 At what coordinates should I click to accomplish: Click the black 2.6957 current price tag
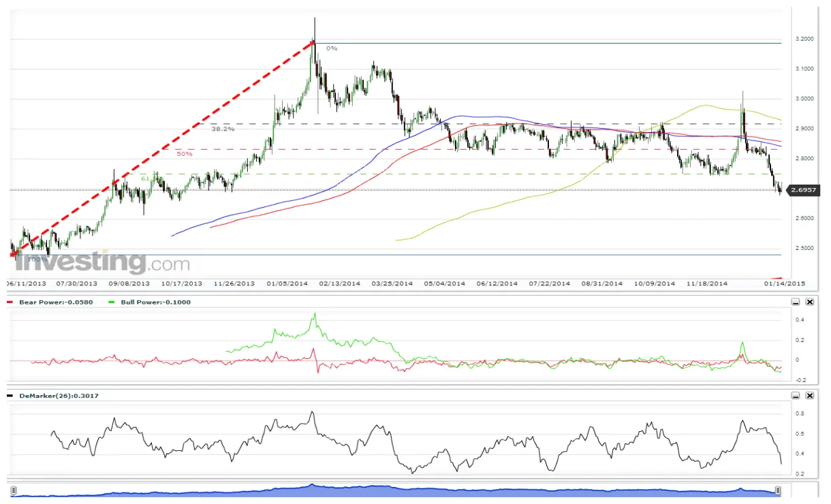click(x=802, y=191)
